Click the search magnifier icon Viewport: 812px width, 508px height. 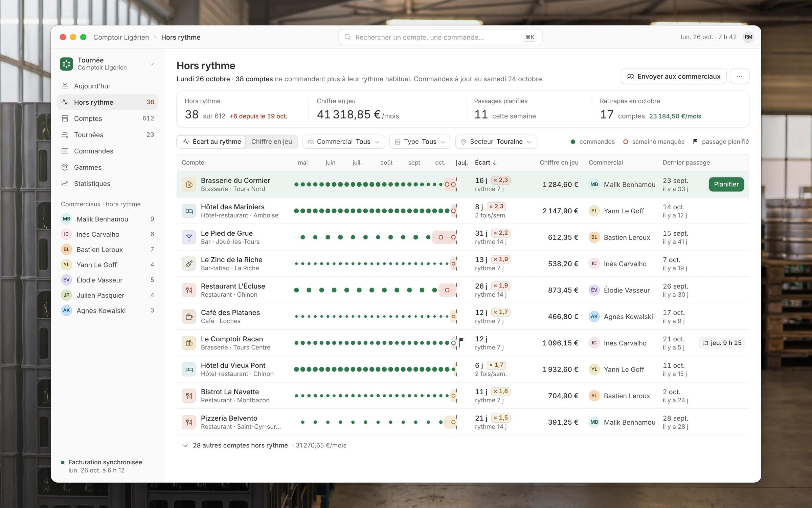(x=347, y=37)
